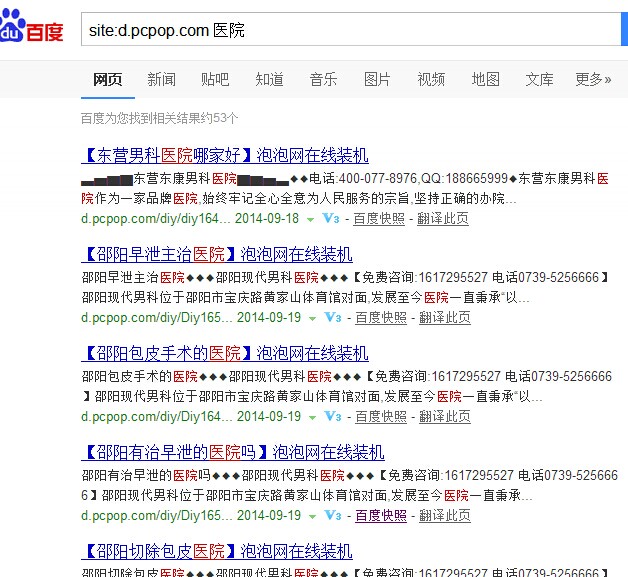Click the V3 badge of 邵阳早泄主治医院 result
Screen dimensions: 628x577
[333, 318]
